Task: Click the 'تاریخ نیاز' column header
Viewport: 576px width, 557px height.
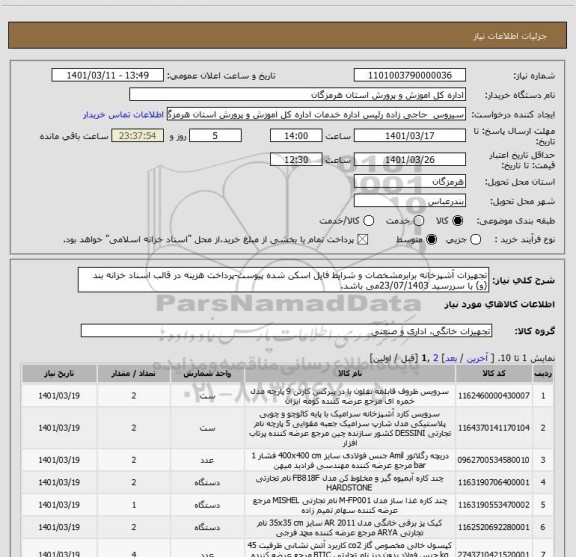Action: (59, 374)
